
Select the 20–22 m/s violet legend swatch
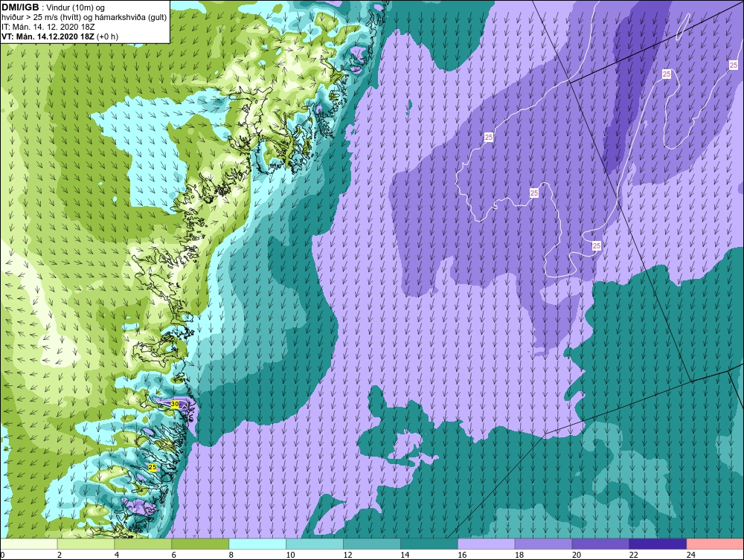click(600, 544)
